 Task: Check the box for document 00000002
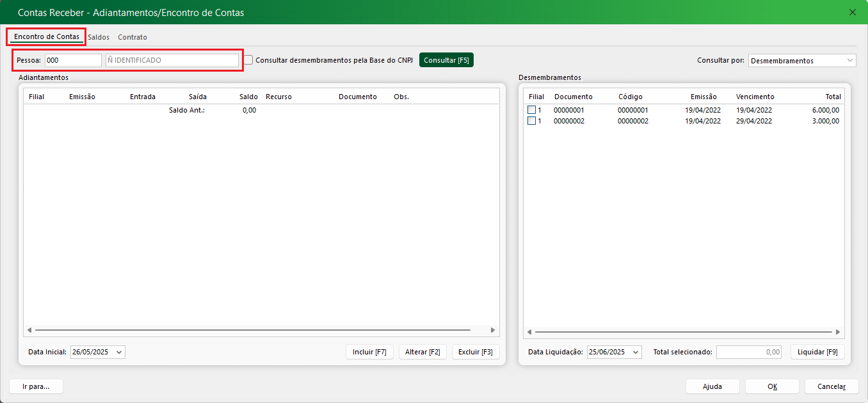click(x=531, y=121)
